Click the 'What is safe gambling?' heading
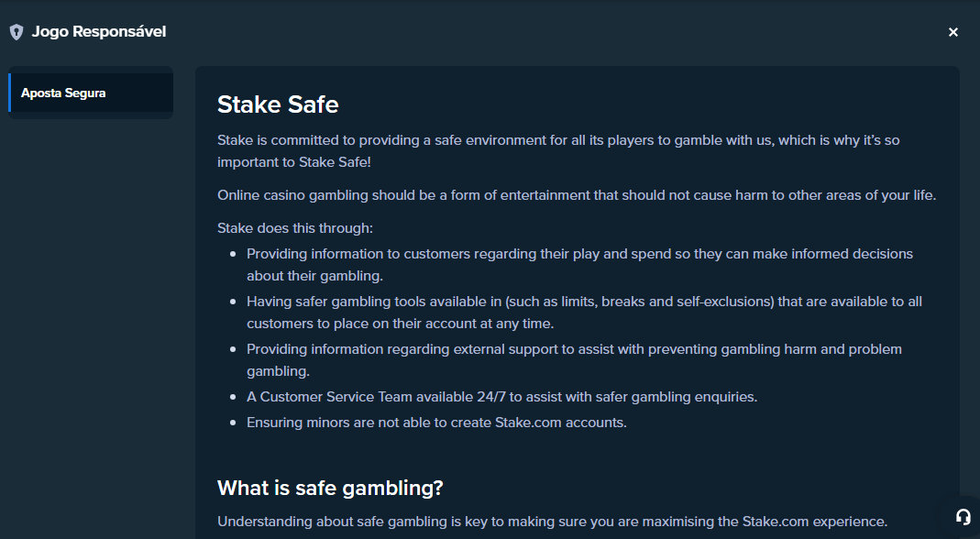 pyautogui.click(x=330, y=488)
